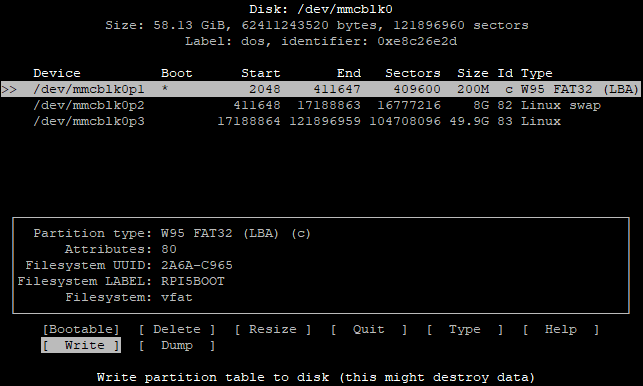Click the 49.9G size value

point(469,121)
